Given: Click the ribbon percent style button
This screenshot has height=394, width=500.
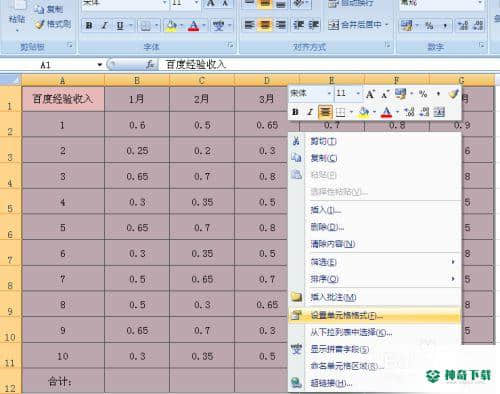Looking at the screenshot, I should coord(430,25).
